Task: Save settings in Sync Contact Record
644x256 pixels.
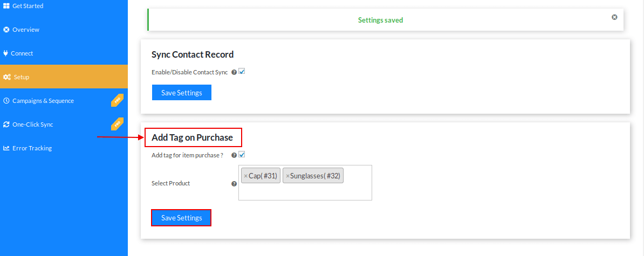Action: coord(182,93)
